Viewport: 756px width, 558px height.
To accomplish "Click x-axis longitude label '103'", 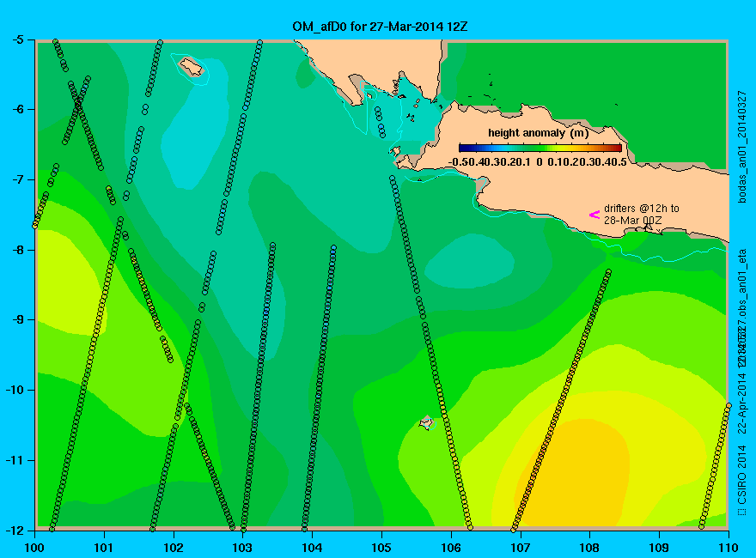I will [242, 548].
